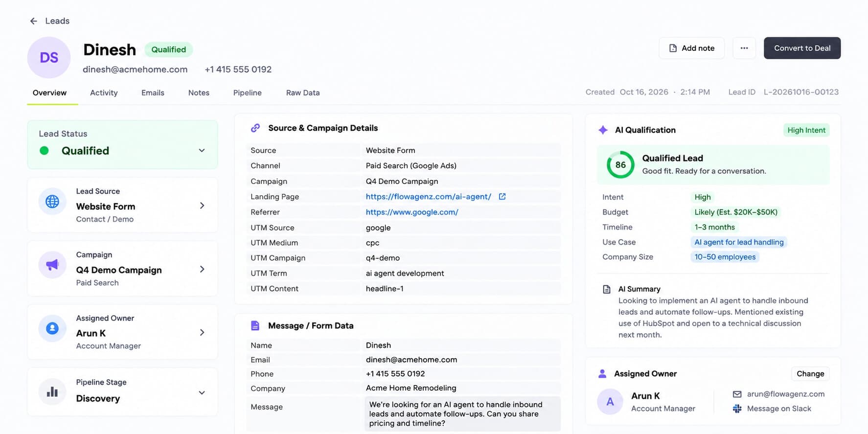This screenshot has height=434, width=868.
Task: Open the three-dots more options menu
Action: pos(744,48)
